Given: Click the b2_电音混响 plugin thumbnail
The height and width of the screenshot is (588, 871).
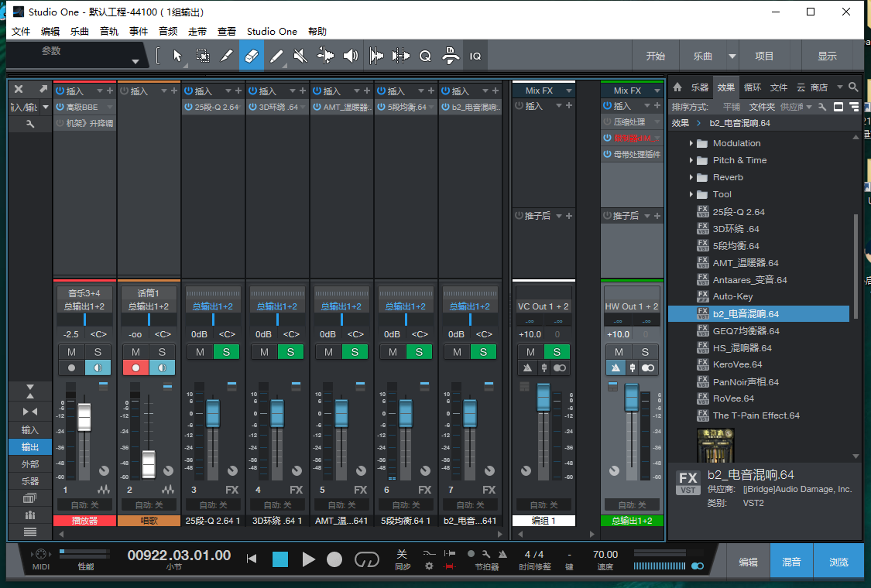Looking at the screenshot, I should pos(715,446).
